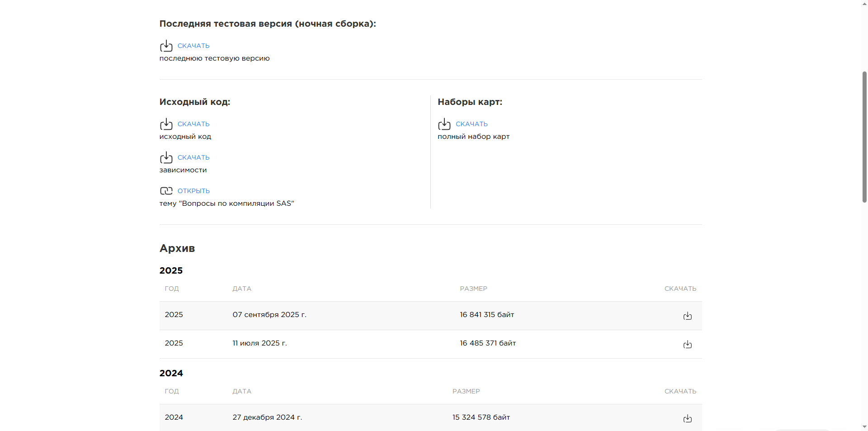The width and height of the screenshot is (868, 431).
Task: Click the chain-link icon beside ОТКРЫТЬ
Action: (166, 191)
